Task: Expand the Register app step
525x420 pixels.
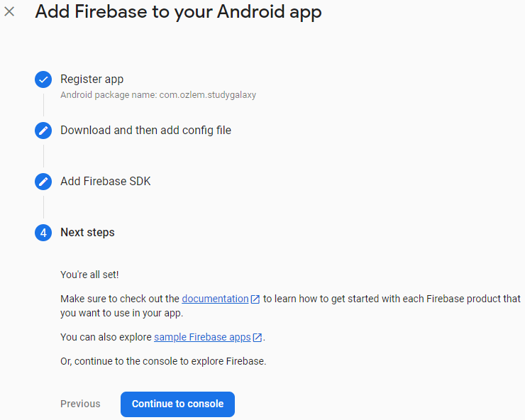Action: click(x=92, y=79)
